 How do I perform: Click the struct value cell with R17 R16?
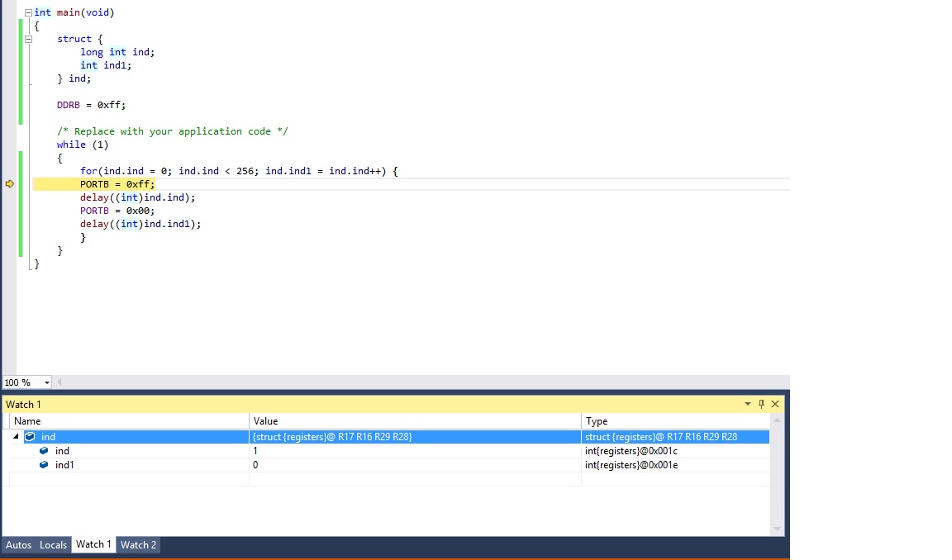[x=415, y=436]
